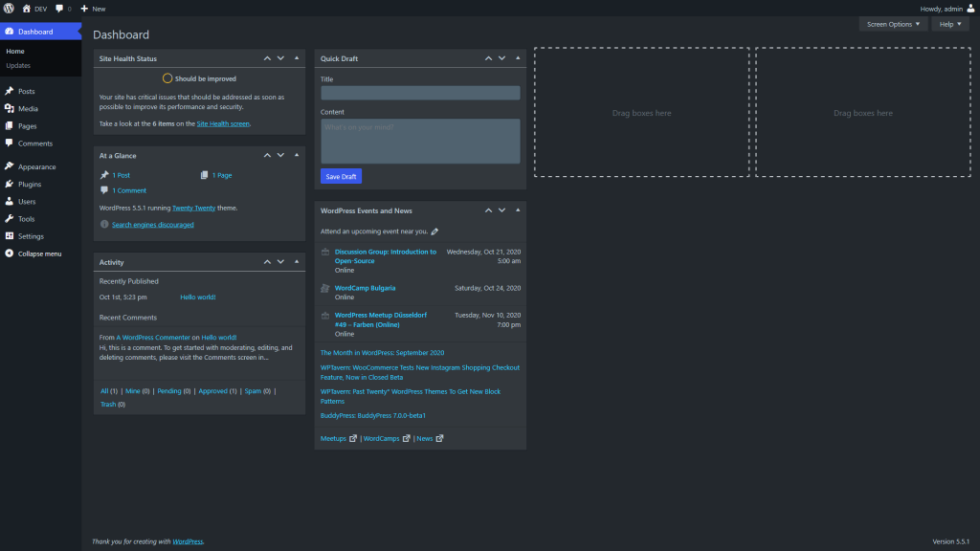This screenshot has width=980, height=551.
Task: Open comments via the speech bubble toolbar icon
Action: click(x=59, y=9)
